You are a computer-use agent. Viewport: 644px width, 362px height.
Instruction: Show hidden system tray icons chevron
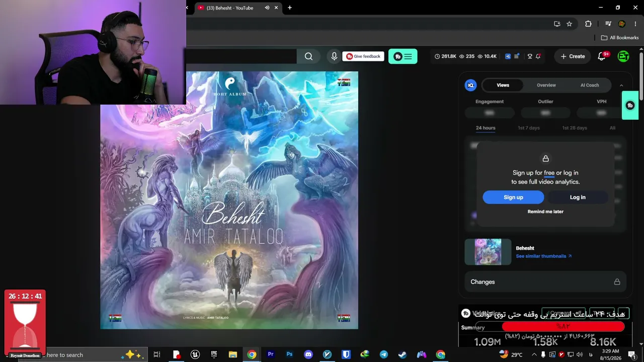coord(534,354)
